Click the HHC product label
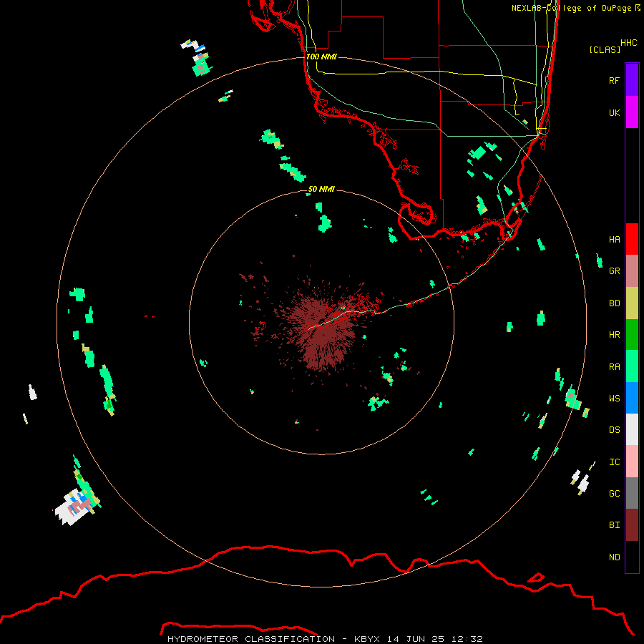Screen dimensions: 644x644 click(628, 43)
